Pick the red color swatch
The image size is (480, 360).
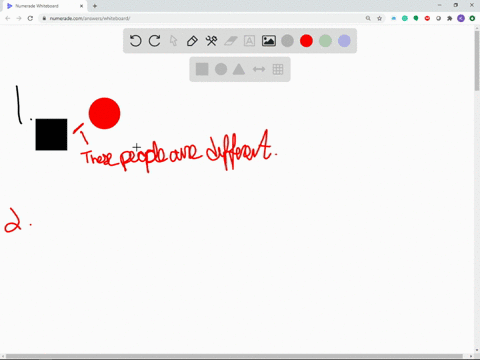click(306, 41)
